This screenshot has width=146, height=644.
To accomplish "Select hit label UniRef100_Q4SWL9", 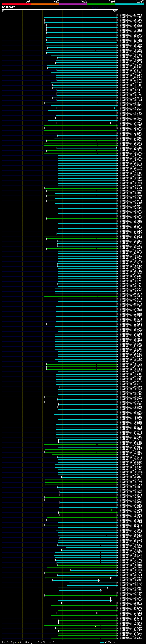I will 131,296.
